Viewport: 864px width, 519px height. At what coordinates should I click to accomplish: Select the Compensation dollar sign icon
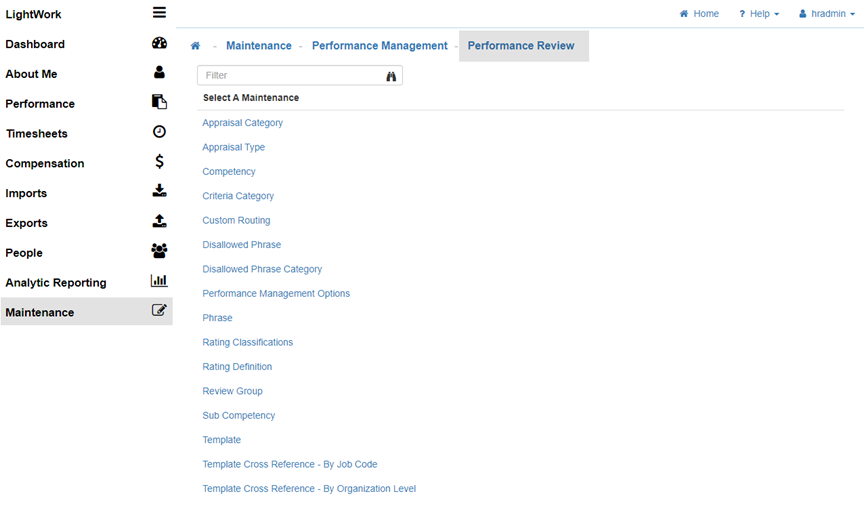click(x=159, y=162)
